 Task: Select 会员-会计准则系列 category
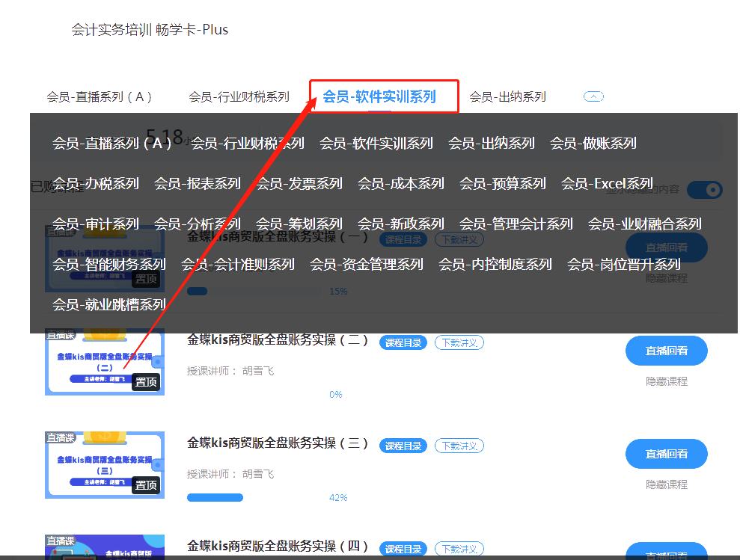click(238, 264)
